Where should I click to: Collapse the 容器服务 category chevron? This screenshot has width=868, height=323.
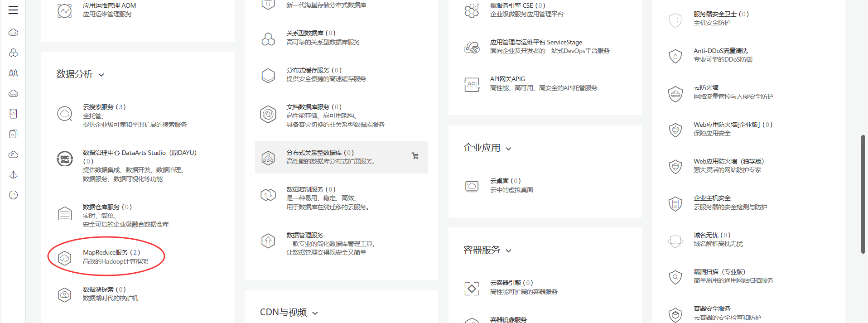tap(508, 251)
